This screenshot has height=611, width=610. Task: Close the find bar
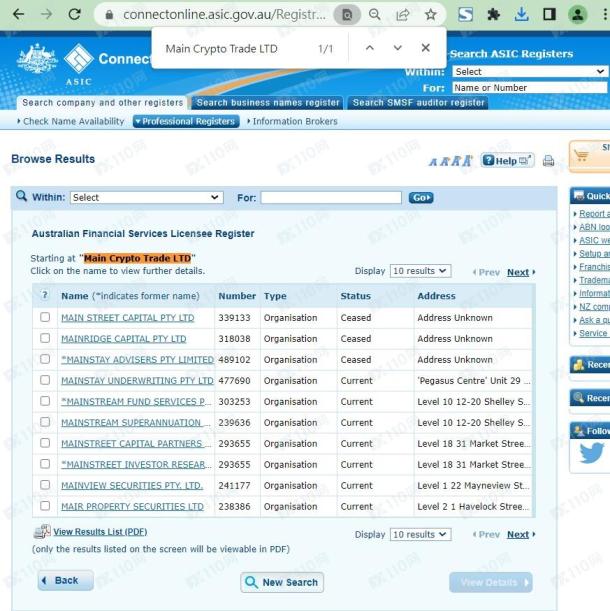pos(426,48)
